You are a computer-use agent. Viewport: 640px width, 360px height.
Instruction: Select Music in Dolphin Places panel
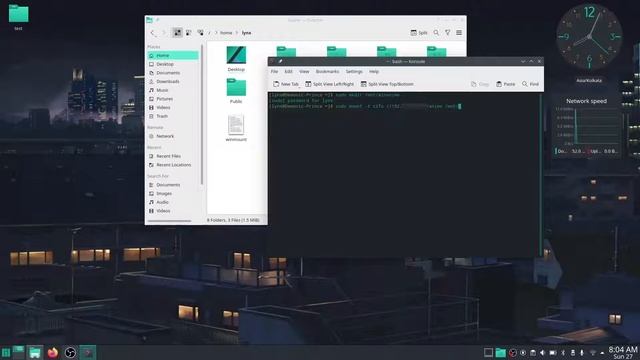point(173,90)
